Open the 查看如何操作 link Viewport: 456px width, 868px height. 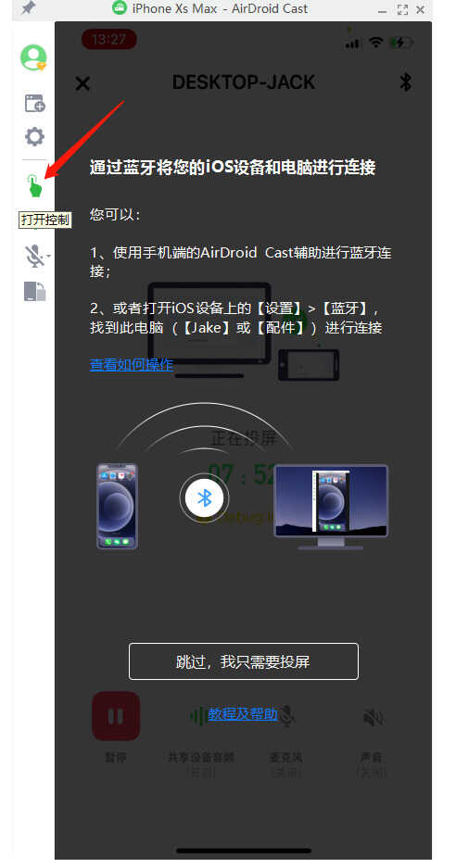click(132, 364)
